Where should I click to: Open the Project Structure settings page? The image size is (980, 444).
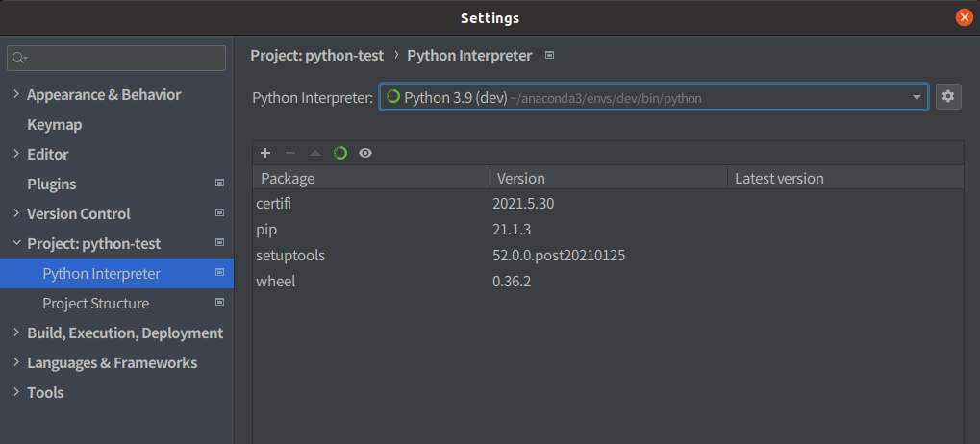(96, 303)
